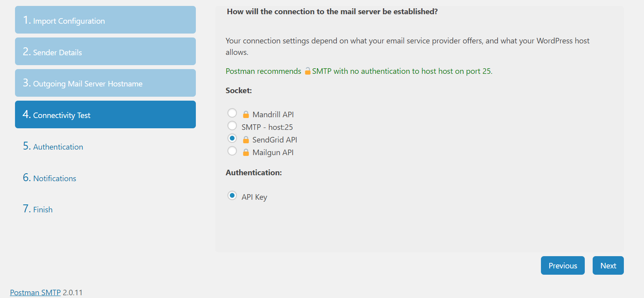Select the API Key authentication radio
This screenshot has width=644, height=298.
click(x=232, y=196)
